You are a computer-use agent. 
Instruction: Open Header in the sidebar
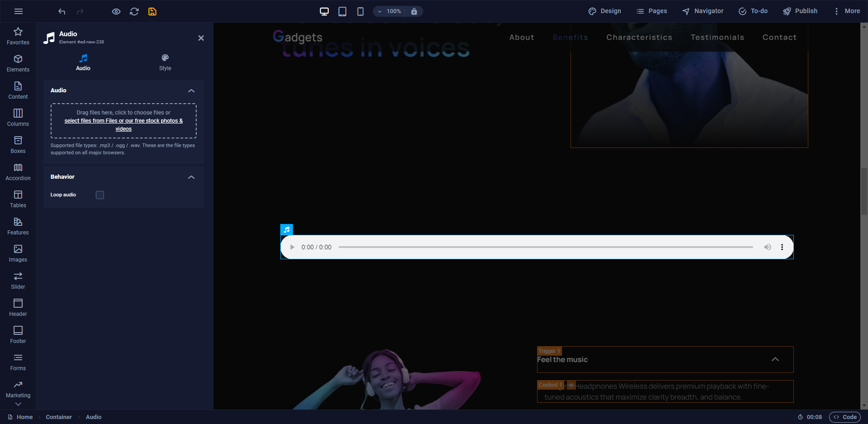[x=18, y=308]
